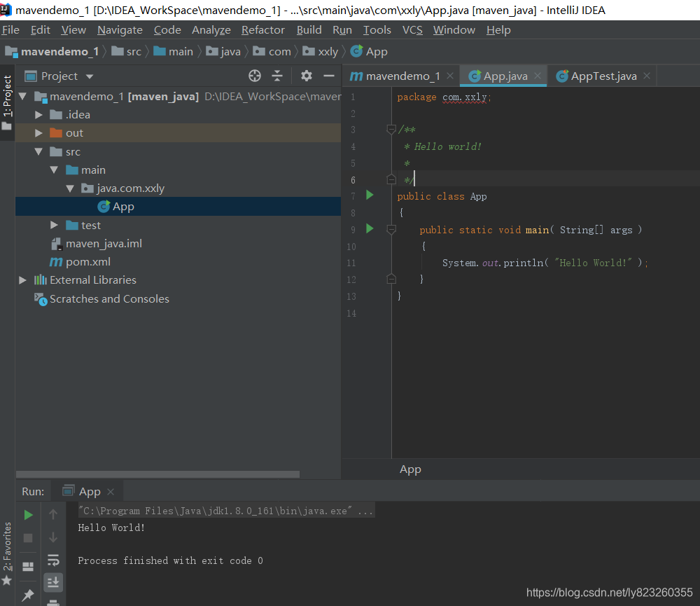Collapse the src folder
The image size is (700, 606).
(x=38, y=151)
